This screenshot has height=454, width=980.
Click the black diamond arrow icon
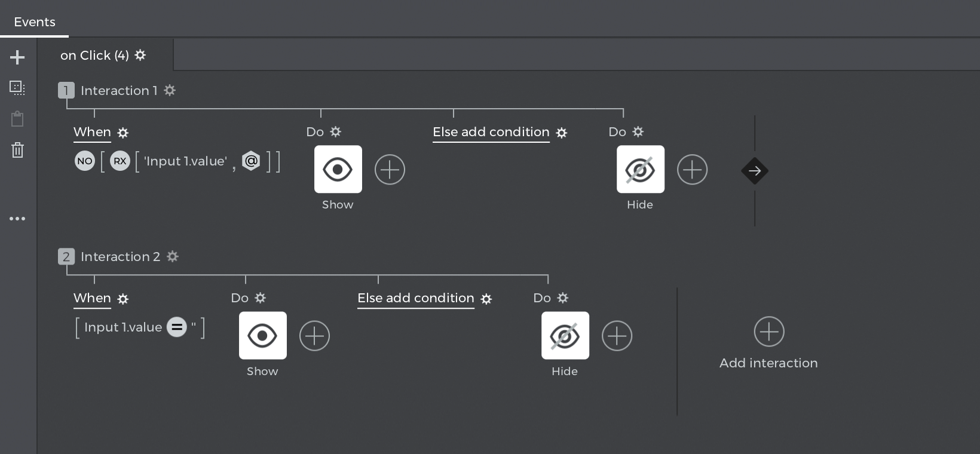pyautogui.click(x=755, y=171)
